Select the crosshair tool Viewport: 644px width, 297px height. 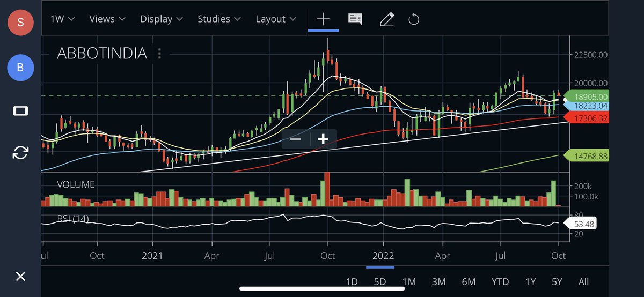[323, 19]
